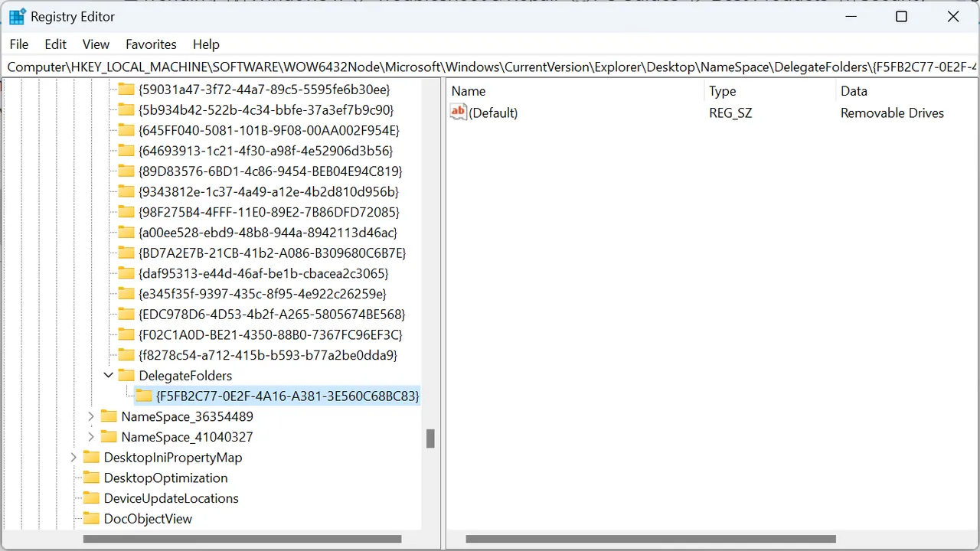Select the DocObjectView key label
The image size is (980, 551).
[x=148, y=518]
